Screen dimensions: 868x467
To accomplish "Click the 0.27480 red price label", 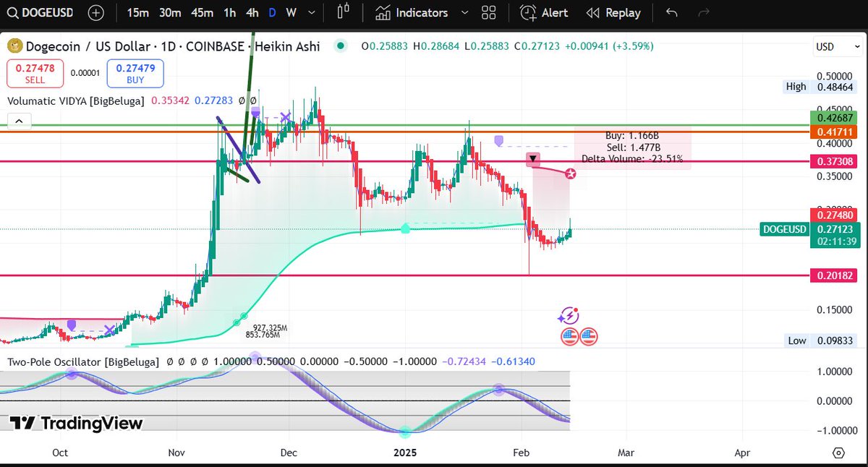I will (835, 215).
